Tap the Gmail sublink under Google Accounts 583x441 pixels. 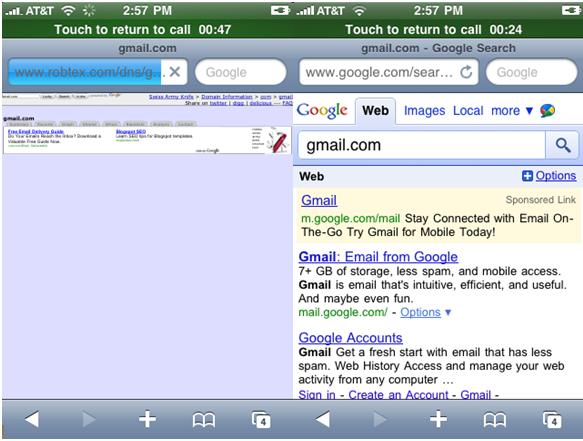tap(476, 394)
